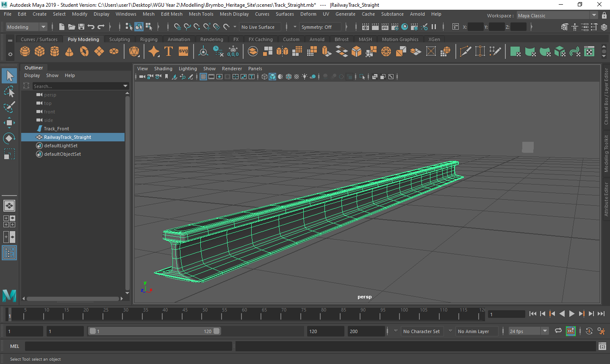
Task: Select the Lasso selection tool
Action: click(x=9, y=91)
